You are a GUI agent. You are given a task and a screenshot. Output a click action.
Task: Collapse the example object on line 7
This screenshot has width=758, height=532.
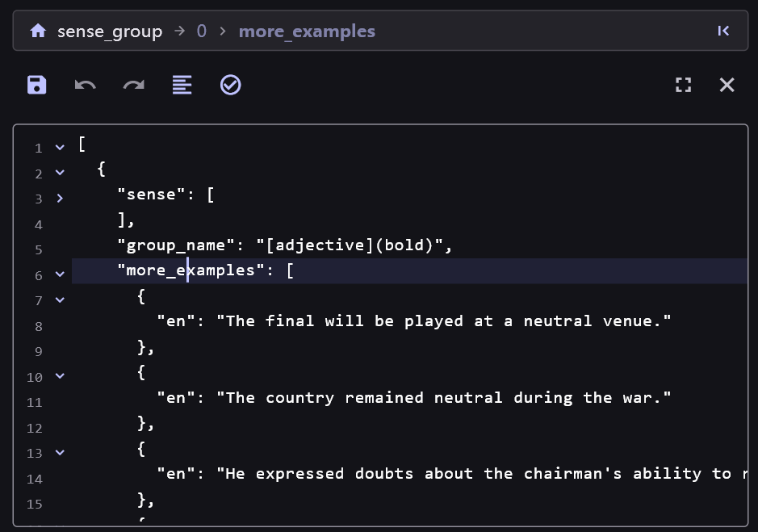click(x=60, y=300)
